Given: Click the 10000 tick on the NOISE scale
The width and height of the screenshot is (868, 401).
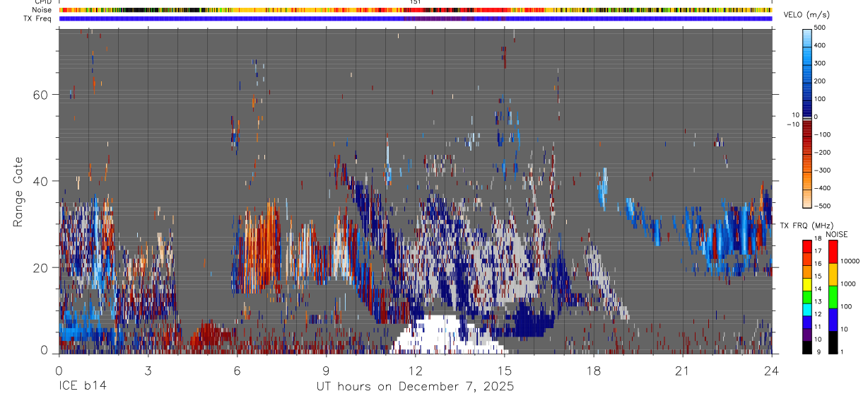Looking at the screenshot, I should (850, 262).
